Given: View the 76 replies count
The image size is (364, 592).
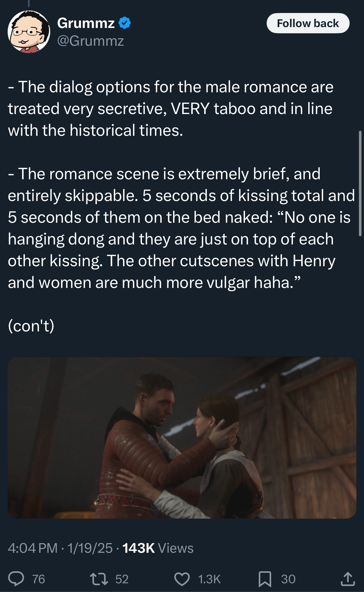Looking at the screenshot, I should [x=39, y=579].
